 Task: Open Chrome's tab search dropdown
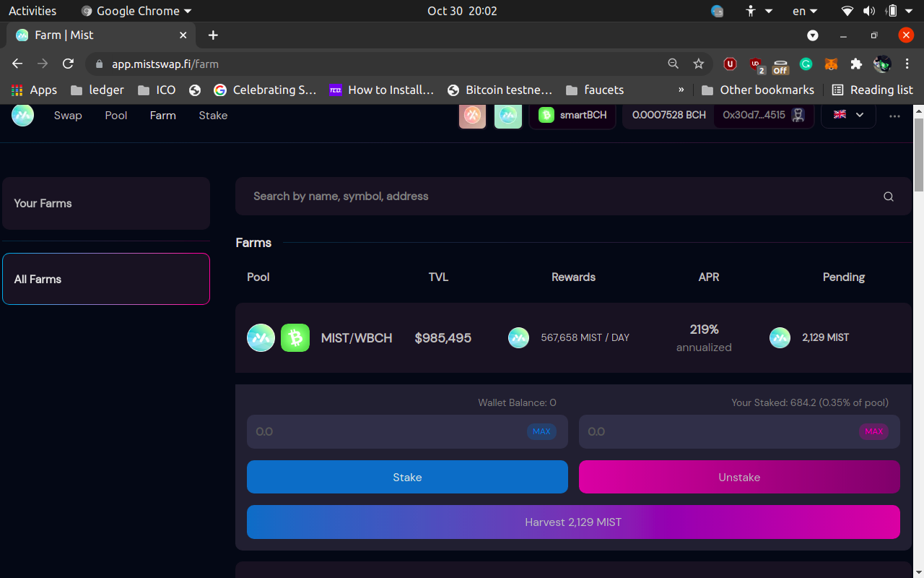(x=813, y=35)
